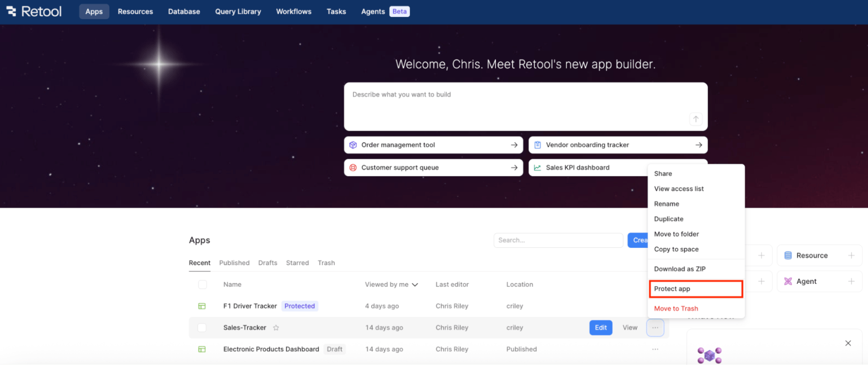Click the Name column header
The image size is (868, 365).
pos(232,284)
